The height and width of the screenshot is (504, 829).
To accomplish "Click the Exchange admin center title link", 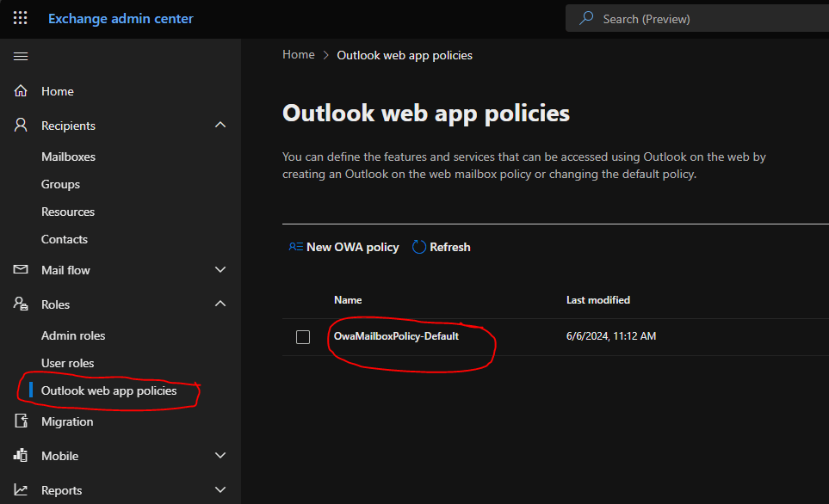I will pyautogui.click(x=121, y=18).
